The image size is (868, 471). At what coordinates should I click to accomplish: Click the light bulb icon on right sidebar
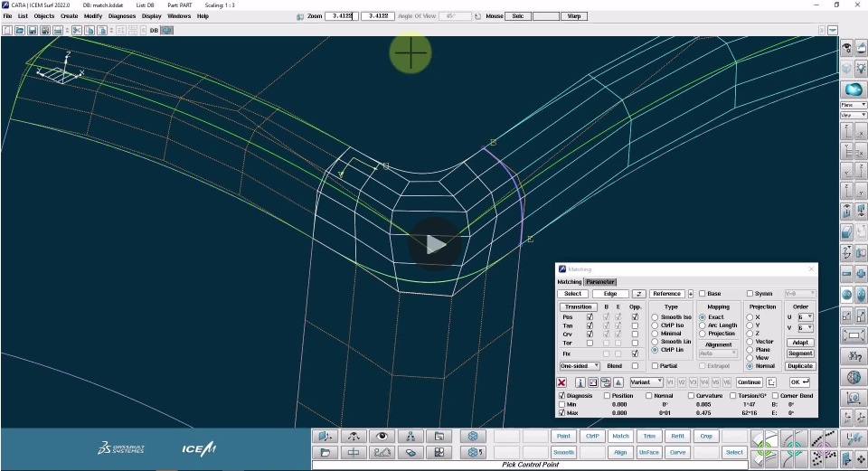click(x=861, y=68)
